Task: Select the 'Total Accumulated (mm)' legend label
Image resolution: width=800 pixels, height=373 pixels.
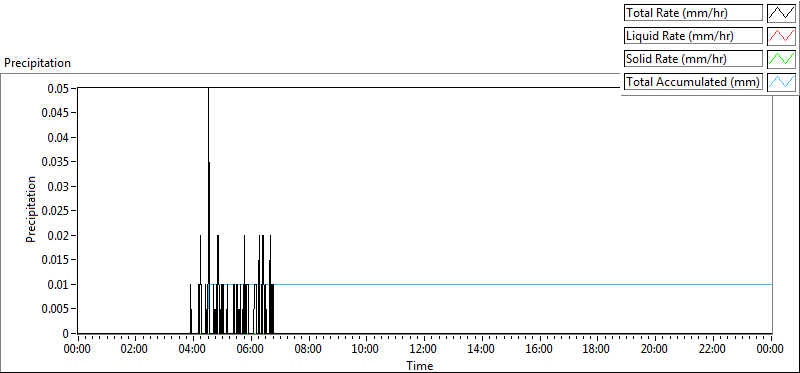Action: [x=693, y=82]
